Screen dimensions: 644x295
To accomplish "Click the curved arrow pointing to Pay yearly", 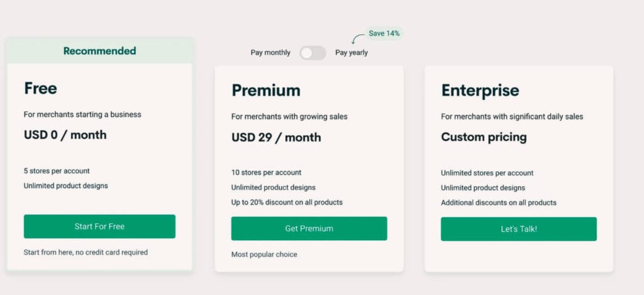I will click(x=357, y=38).
